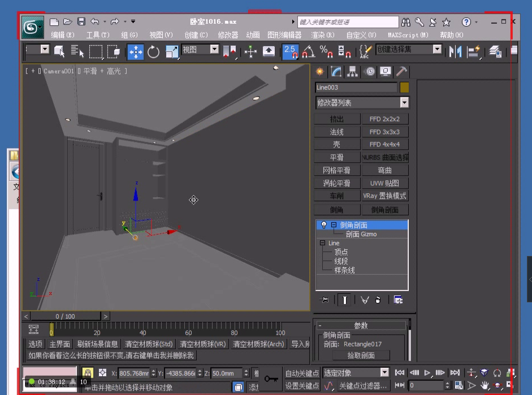Click 清空材质球(VR) script button

[x=203, y=344]
